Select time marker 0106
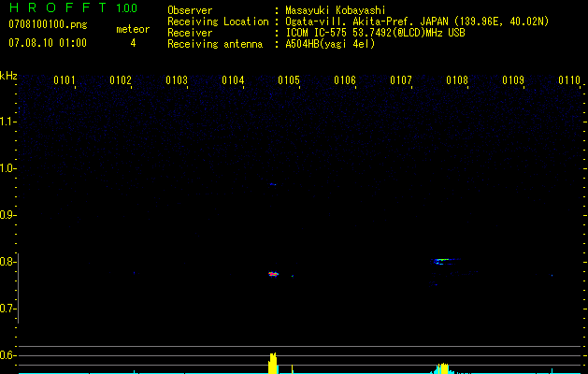 click(x=345, y=80)
